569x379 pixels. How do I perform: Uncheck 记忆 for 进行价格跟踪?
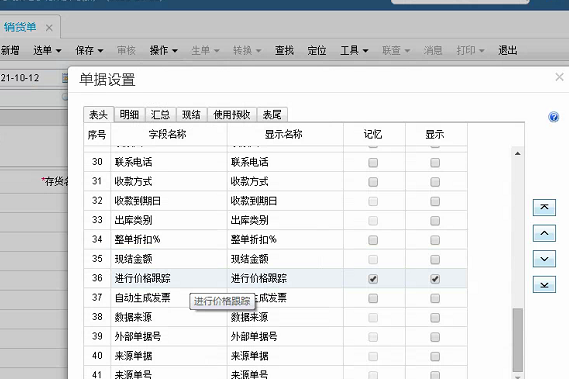point(373,279)
